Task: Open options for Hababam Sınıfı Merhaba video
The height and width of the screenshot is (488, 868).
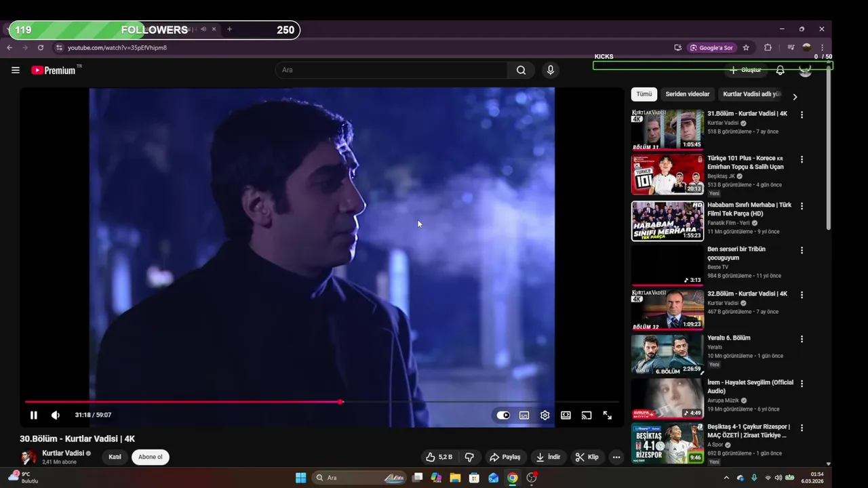Action: (802, 206)
